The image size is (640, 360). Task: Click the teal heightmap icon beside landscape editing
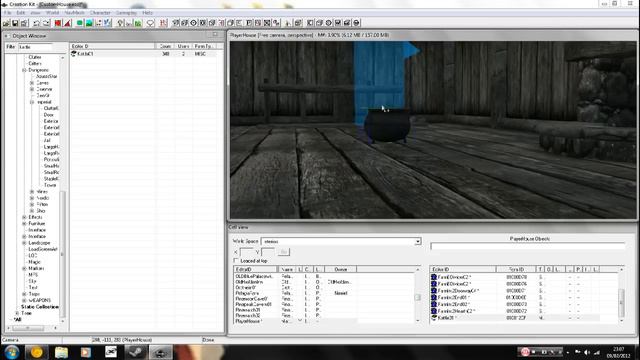(89, 23)
